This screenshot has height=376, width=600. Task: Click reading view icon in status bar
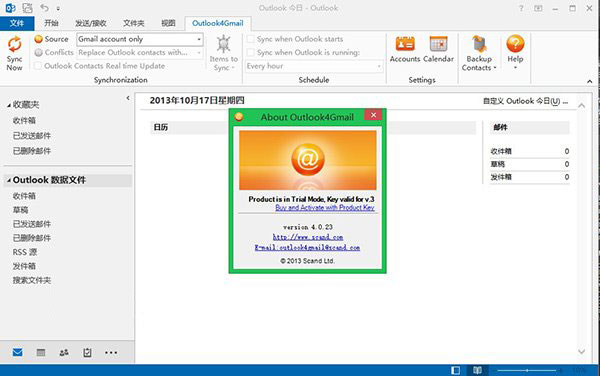pyautogui.click(x=477, y=370)
